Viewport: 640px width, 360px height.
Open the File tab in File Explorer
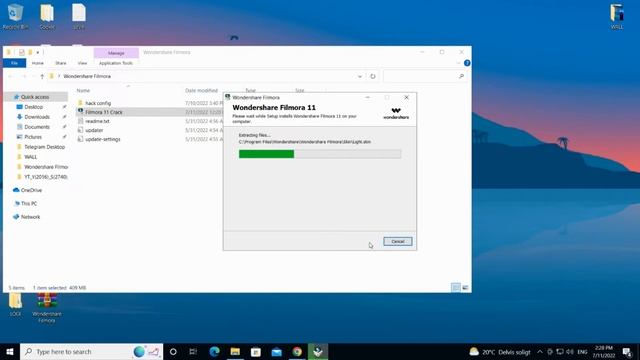coord(14,63)
